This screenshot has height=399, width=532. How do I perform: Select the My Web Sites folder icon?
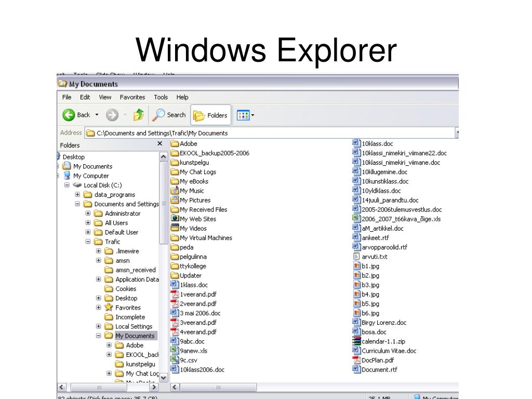click(x=175, y=219)
